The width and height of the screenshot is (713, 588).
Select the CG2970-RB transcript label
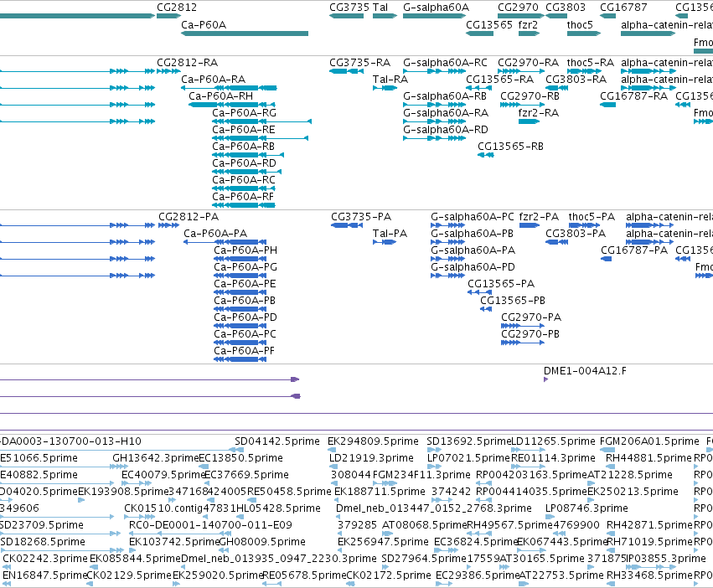pos(530,96)
